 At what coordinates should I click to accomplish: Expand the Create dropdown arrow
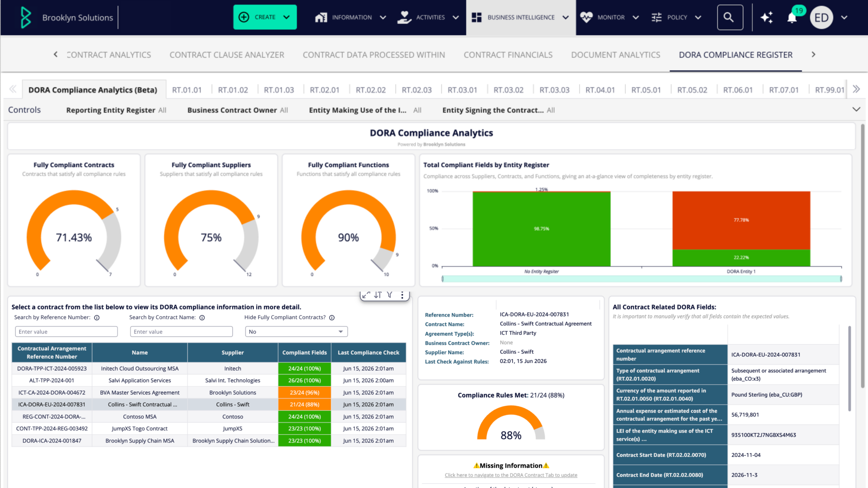tap(287, 17)
